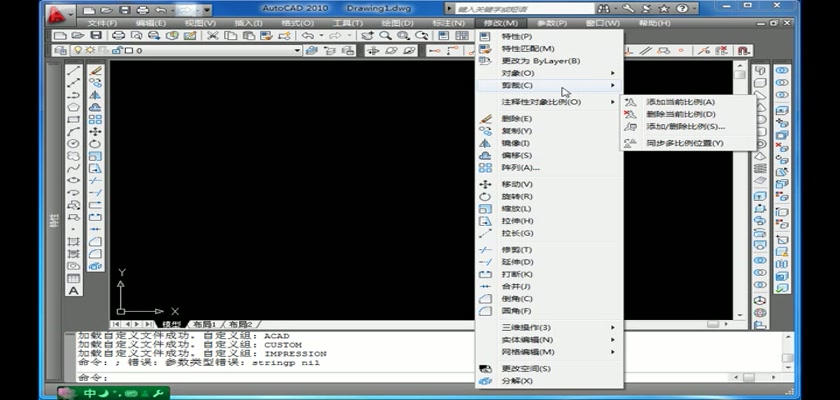Click the IME soft keyboard icon in taskbar

tap(132, 394)
